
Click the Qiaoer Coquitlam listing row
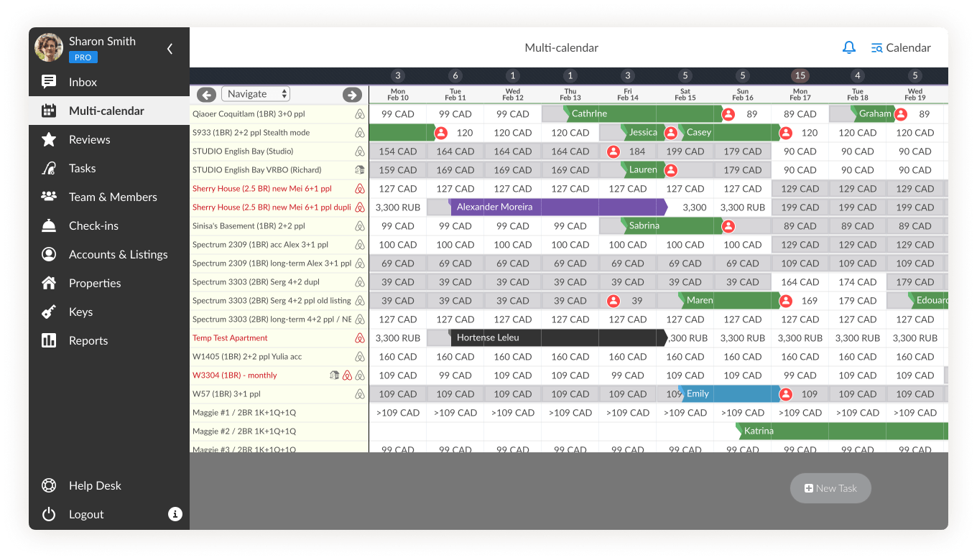tap(279, 113)
